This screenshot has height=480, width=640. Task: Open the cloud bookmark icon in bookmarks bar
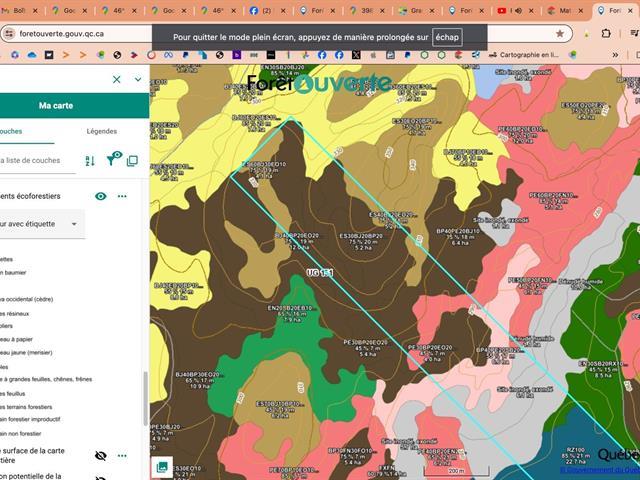(32, 55)
